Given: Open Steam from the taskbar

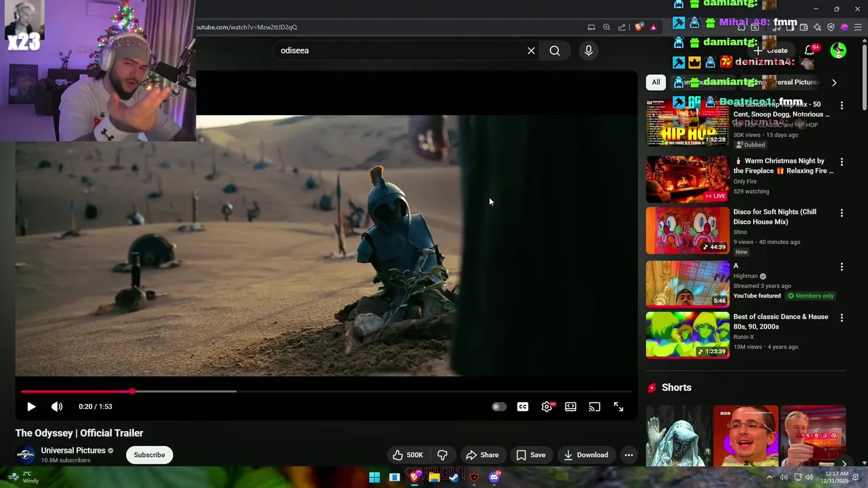Looking at the screenshot, I should 454,477.
